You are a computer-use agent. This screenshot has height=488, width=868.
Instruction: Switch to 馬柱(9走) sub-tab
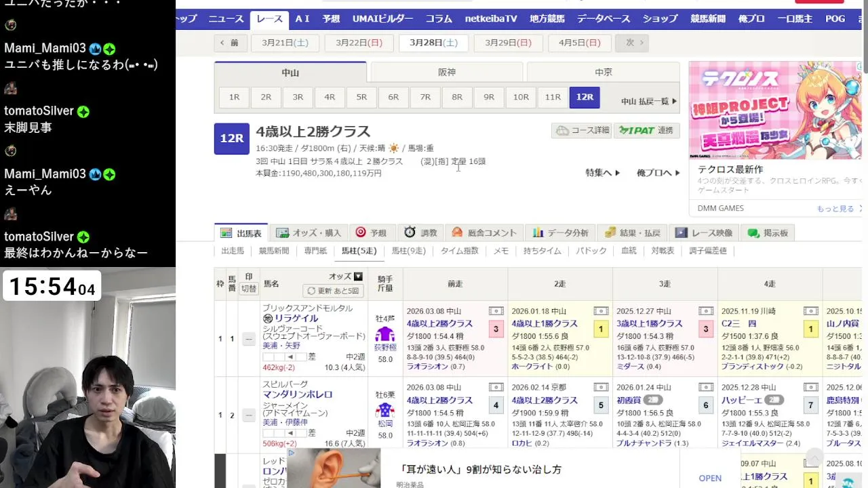(408, 251)
